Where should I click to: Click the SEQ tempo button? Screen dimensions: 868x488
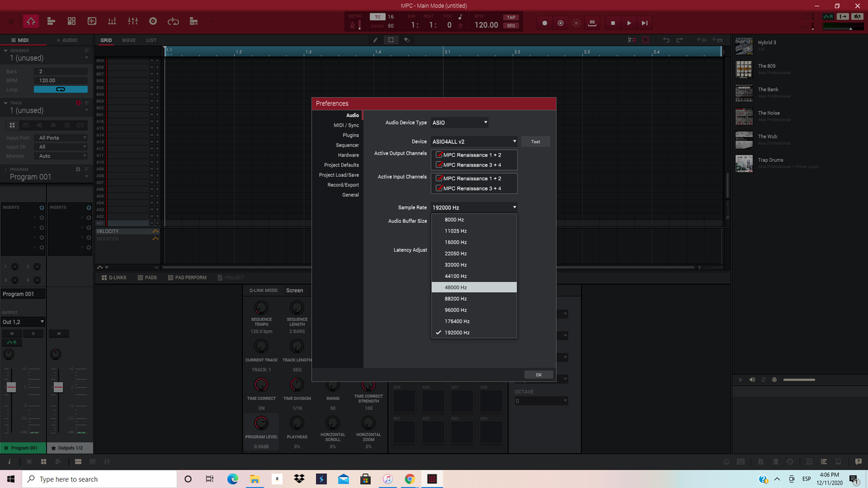pos(511,25)
